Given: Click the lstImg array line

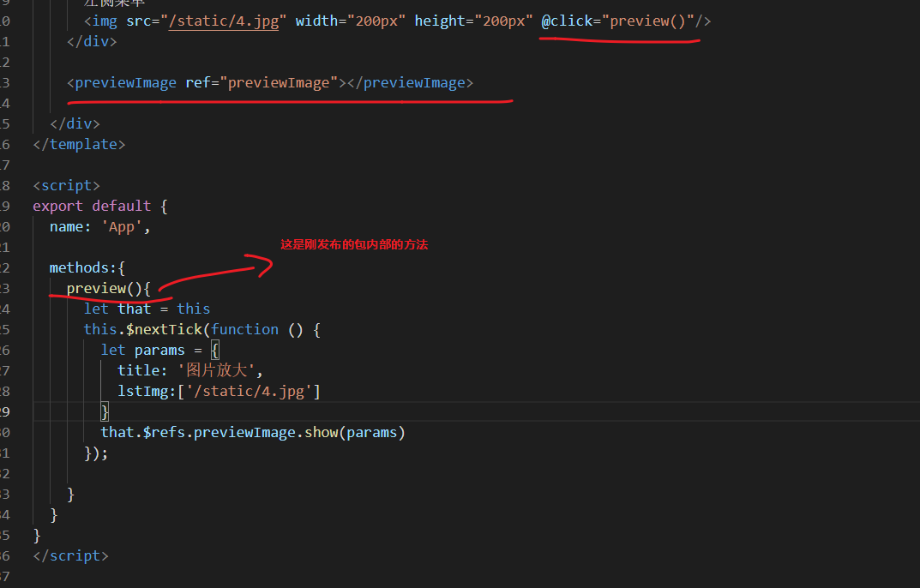Looking at the screenshot, I should click(219, 391).
